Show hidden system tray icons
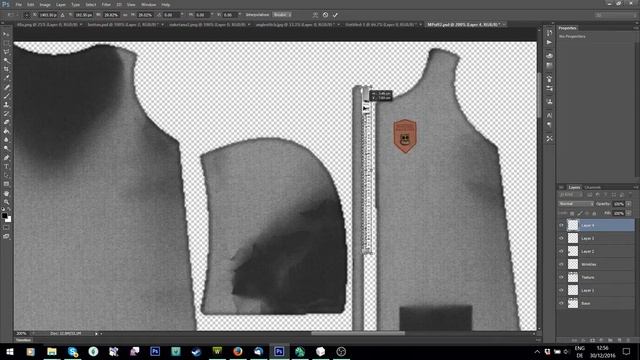Image resolution: width=640 pixels, height=360 pixels. (537, 351)
